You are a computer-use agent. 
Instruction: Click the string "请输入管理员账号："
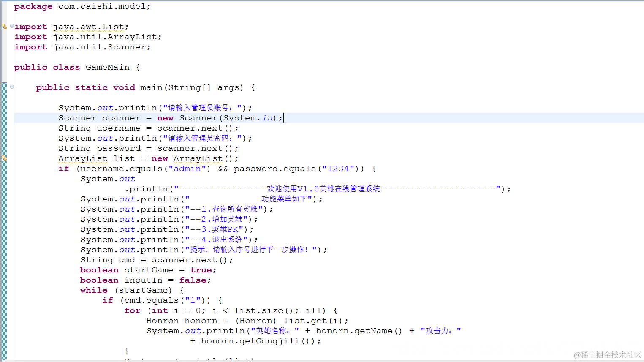[x=202, y=108]
